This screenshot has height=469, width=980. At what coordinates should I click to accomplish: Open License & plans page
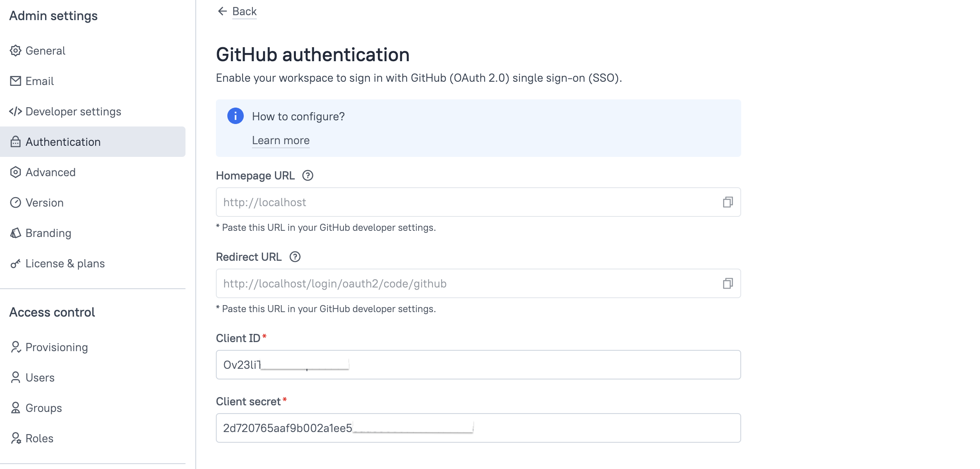[x=65, y=264]
